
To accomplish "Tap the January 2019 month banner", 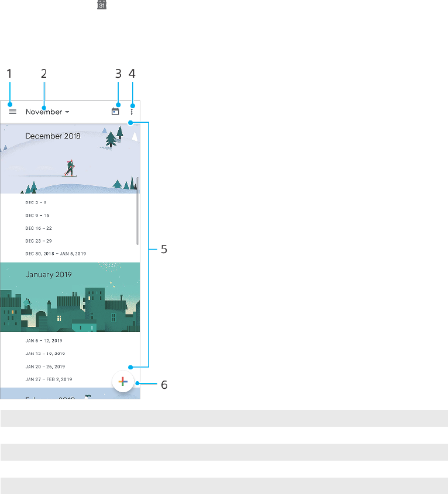I will coord(70,297).
